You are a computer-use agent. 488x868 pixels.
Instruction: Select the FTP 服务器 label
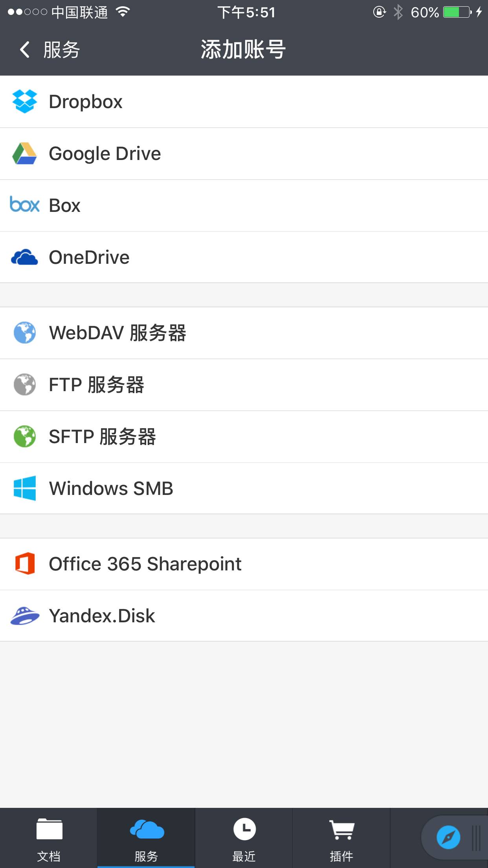(96, 384)
